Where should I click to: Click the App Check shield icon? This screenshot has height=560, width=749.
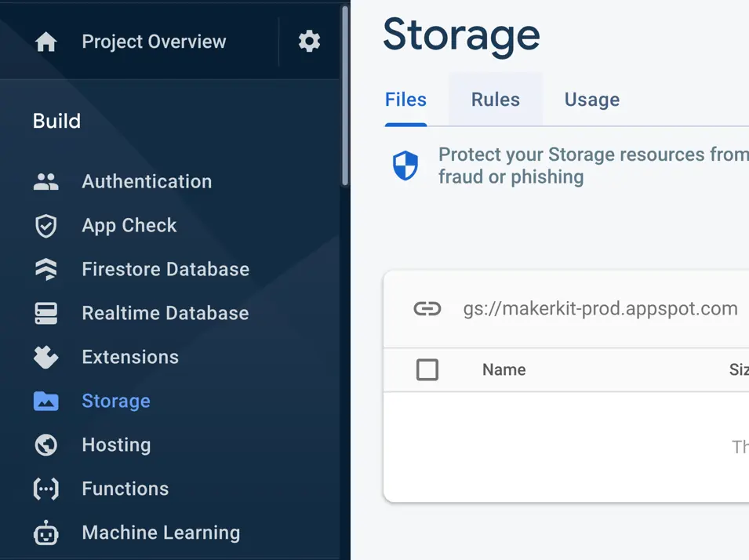pyautogui.click(x=46, y=226)
